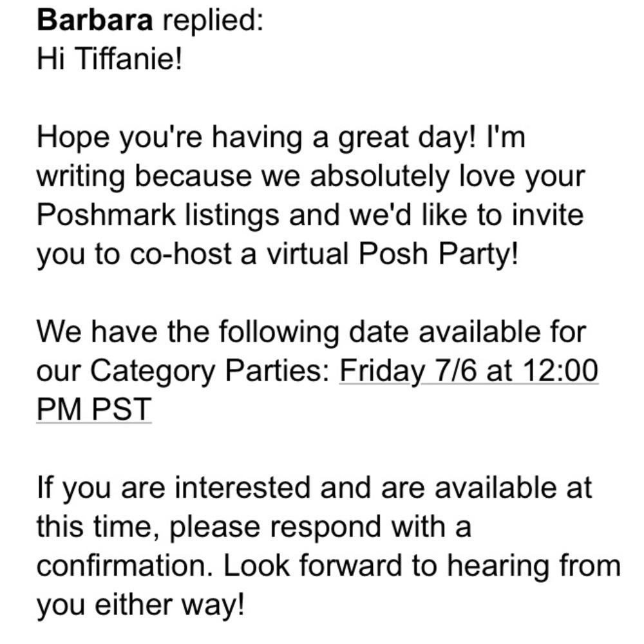Click the bold sender name Barbara

pos(95,21)
